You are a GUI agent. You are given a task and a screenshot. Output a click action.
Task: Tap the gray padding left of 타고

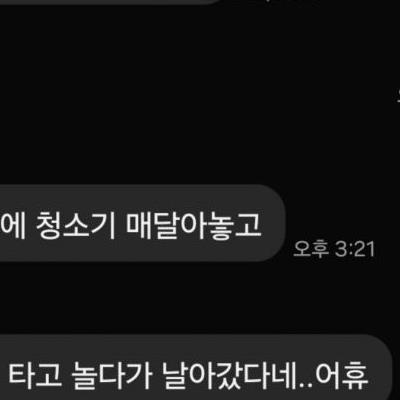click(x=4, y=375)
